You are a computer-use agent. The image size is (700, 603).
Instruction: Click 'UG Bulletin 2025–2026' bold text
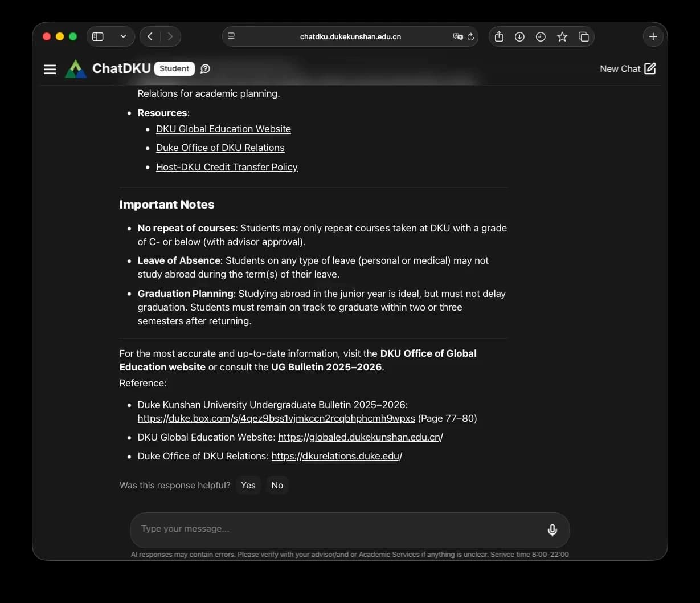(x=326, y=367)
